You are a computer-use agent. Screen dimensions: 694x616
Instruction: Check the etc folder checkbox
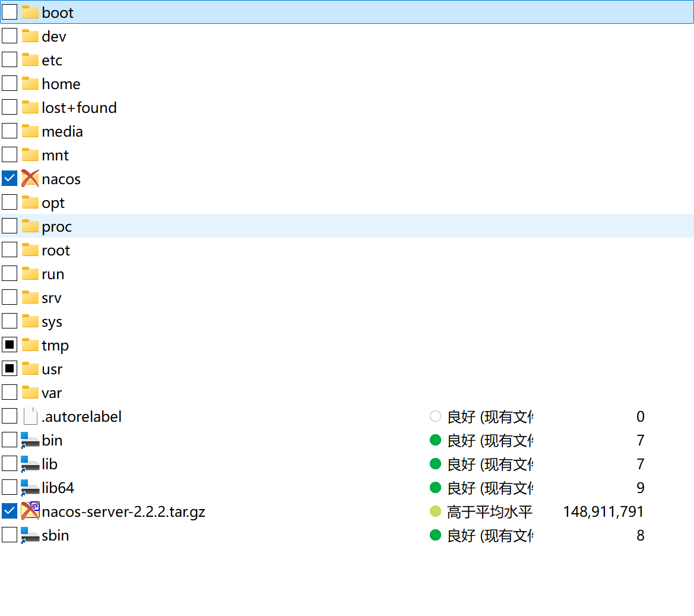[x=9, y=60]
